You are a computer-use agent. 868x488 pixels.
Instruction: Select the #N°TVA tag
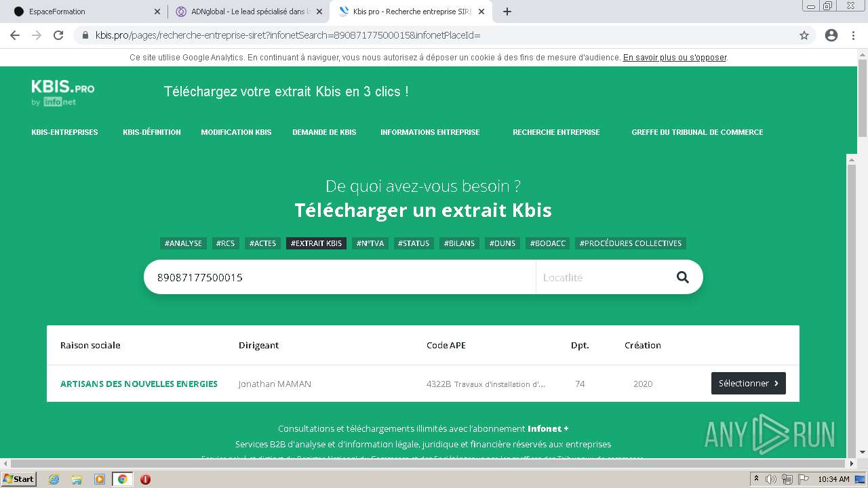[370, 243]
